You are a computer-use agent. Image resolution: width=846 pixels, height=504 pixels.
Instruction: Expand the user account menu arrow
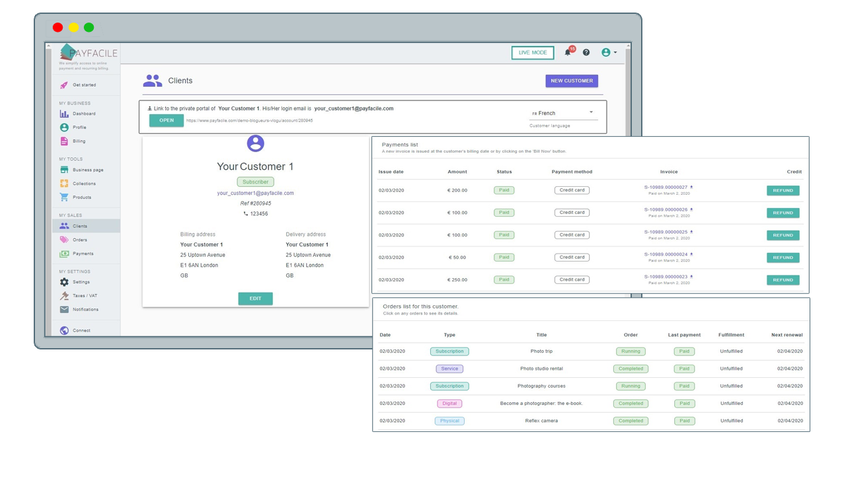click(615, 53)
